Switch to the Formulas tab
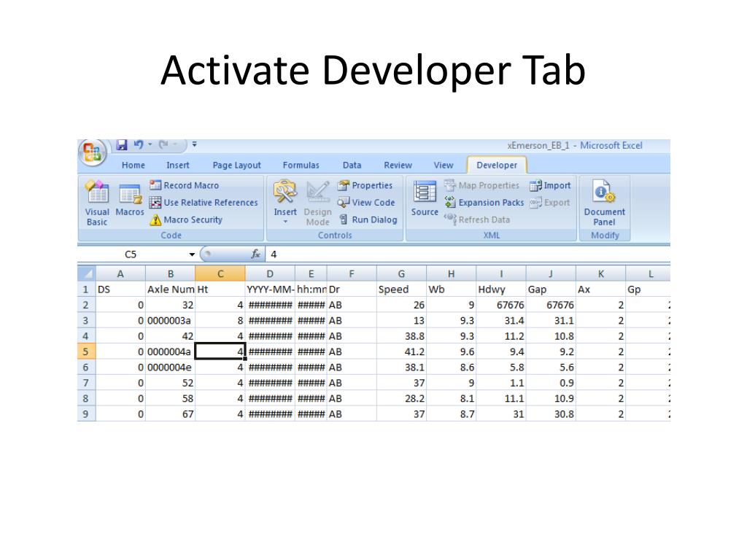 [301, 166]
